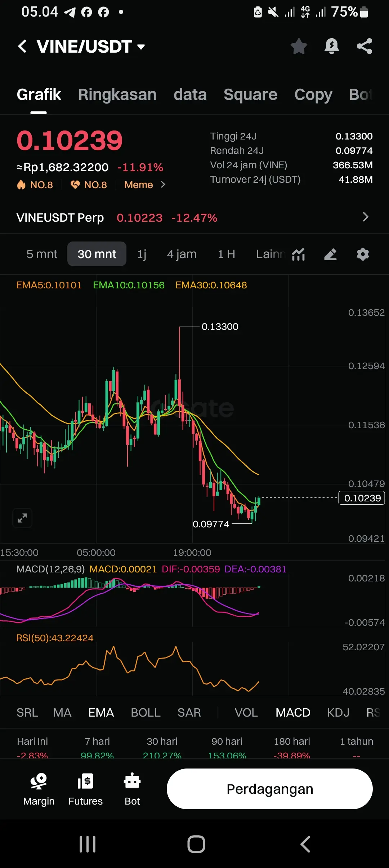Tap the Tinggi 24J value 0.13300
The image size is (389, 868).
coord(354,136)
